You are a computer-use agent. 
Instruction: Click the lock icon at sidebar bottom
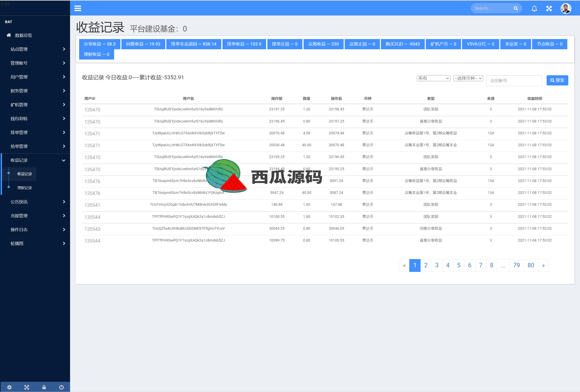point(44,387)
